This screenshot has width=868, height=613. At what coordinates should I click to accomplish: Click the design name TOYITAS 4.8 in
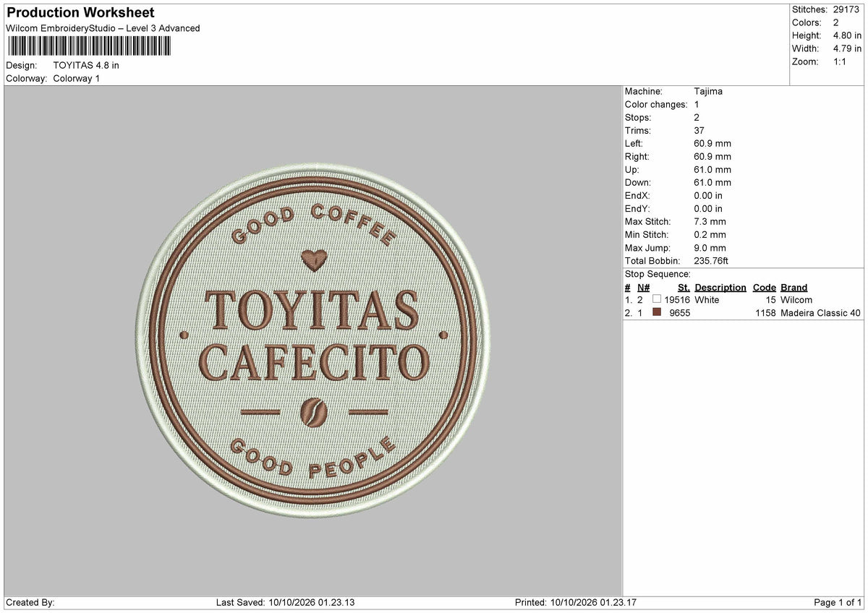86,65
